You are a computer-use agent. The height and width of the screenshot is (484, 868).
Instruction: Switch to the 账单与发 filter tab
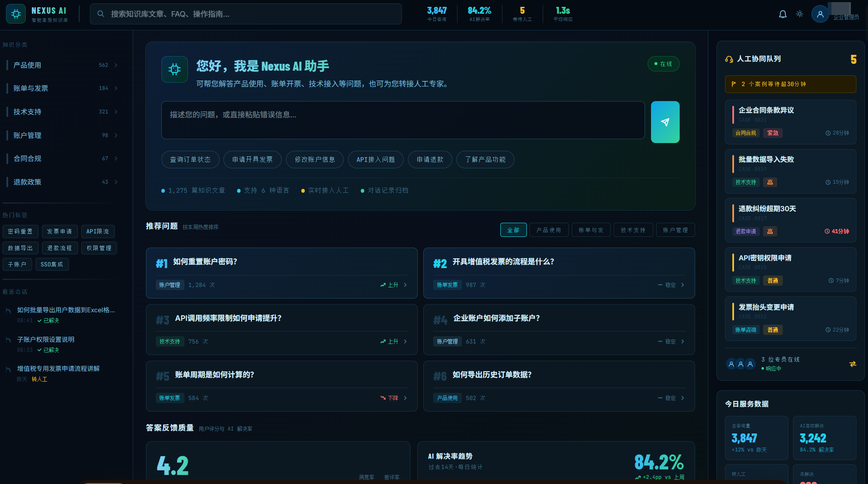point(591,230)
